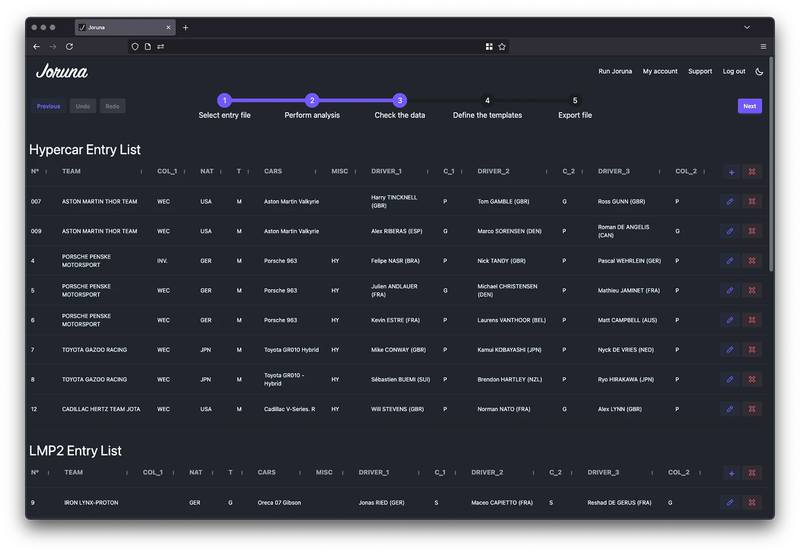Edit the Toyota Gazoo Racing number 7 entry
This screenshot has height=553, width=800.
(x=730, y=350)
